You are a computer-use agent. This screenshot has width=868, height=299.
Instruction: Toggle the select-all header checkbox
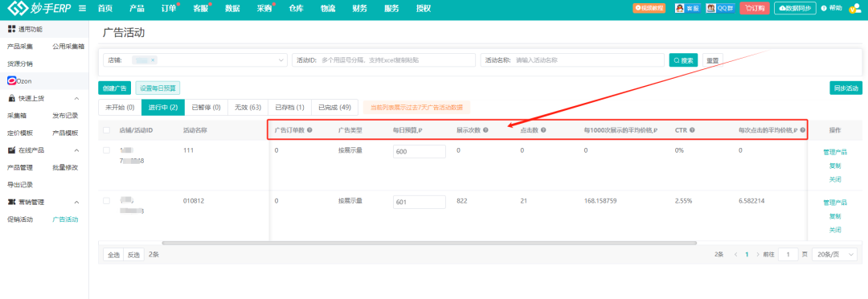pos(106,130)
